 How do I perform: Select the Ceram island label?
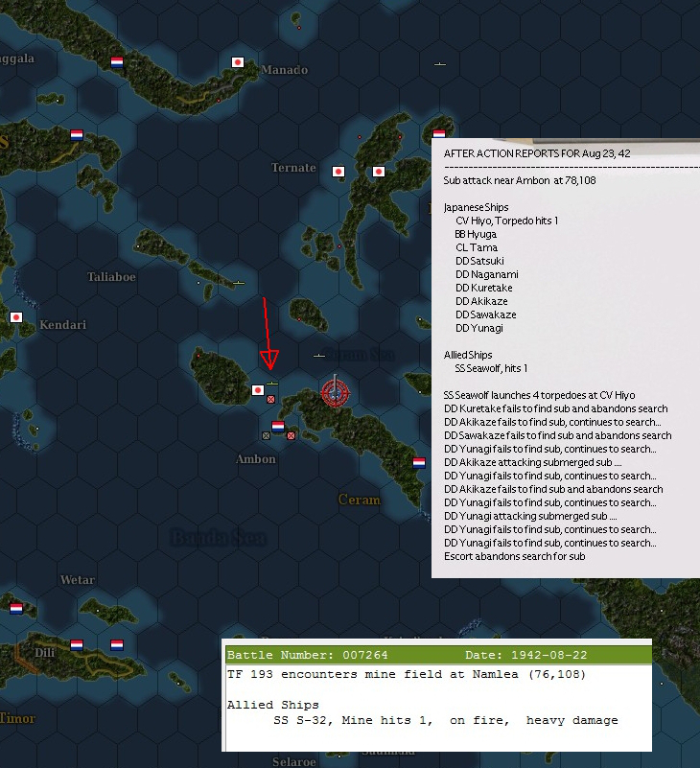point(360,500)
